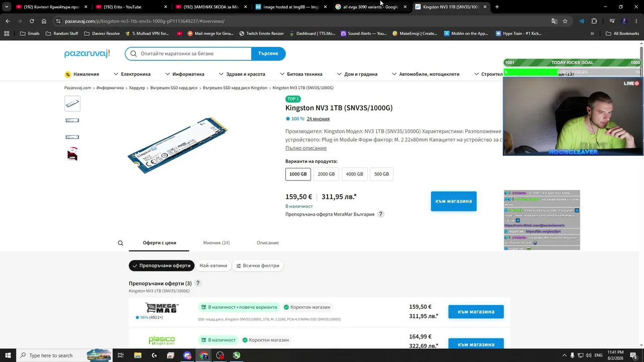Go back to the previous page
Screen dimensions: 644x362
tap(8, 21)
